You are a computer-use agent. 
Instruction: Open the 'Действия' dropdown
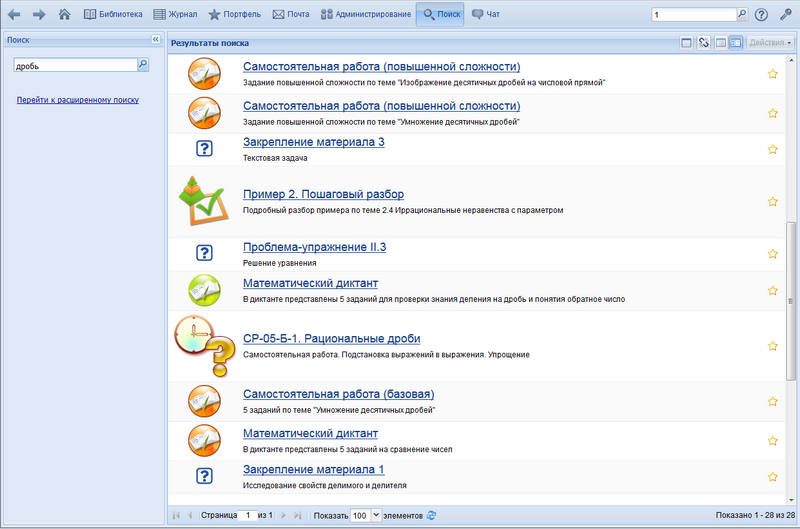[770, 43]
